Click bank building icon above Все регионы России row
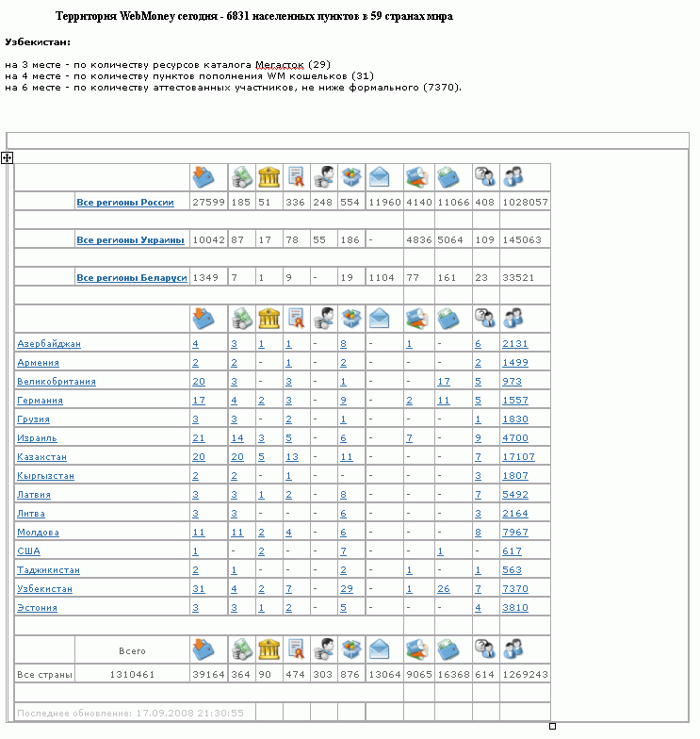The width and height of the screenshot is (700, 739). [x=269, y=177]
